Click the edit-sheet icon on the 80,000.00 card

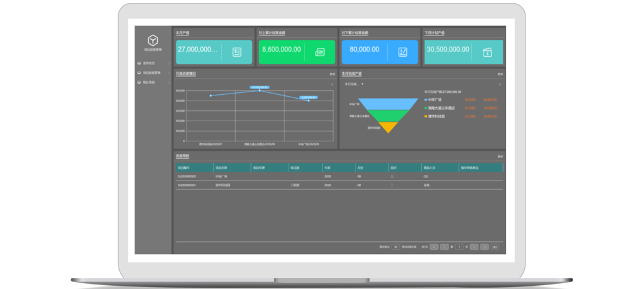(403, 52)
